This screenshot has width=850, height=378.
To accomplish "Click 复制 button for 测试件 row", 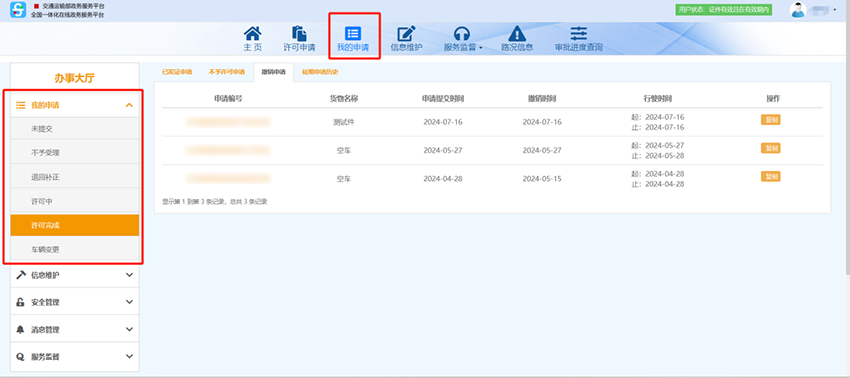I will (x=770, y=120).
